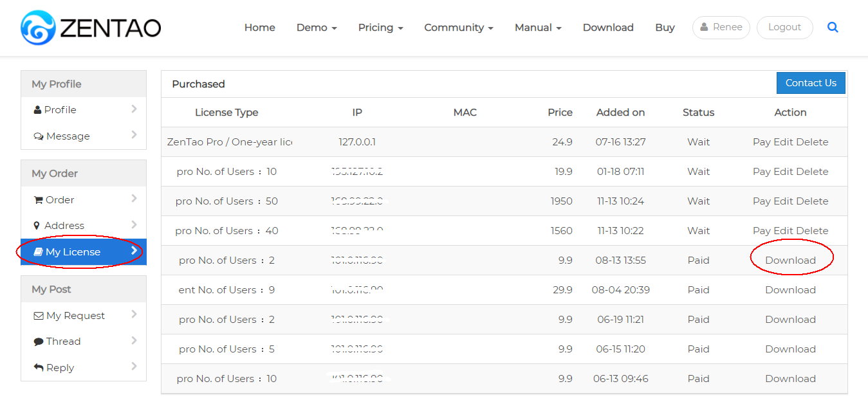Click the Thread comment icon

tap(39, 342)
